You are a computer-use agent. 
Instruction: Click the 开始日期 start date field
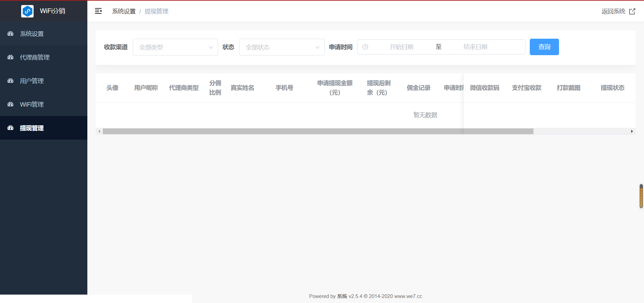[x=401, y=47]
